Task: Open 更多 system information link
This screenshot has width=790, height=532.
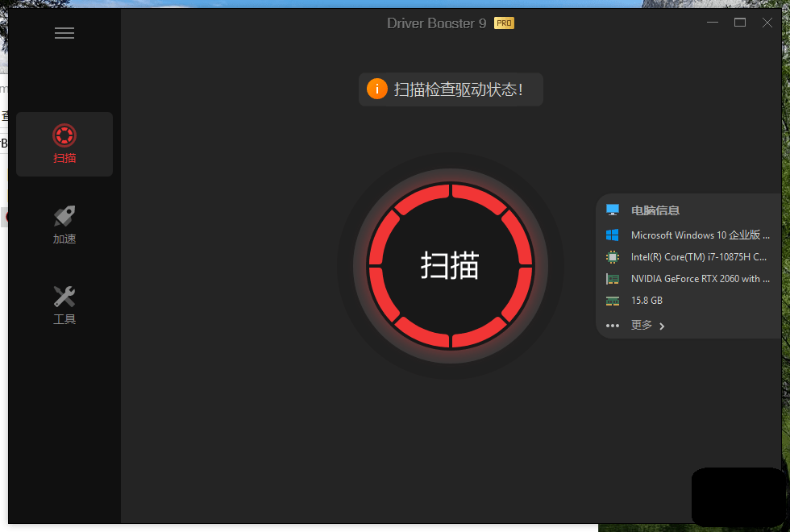Action: click(642, 325)
